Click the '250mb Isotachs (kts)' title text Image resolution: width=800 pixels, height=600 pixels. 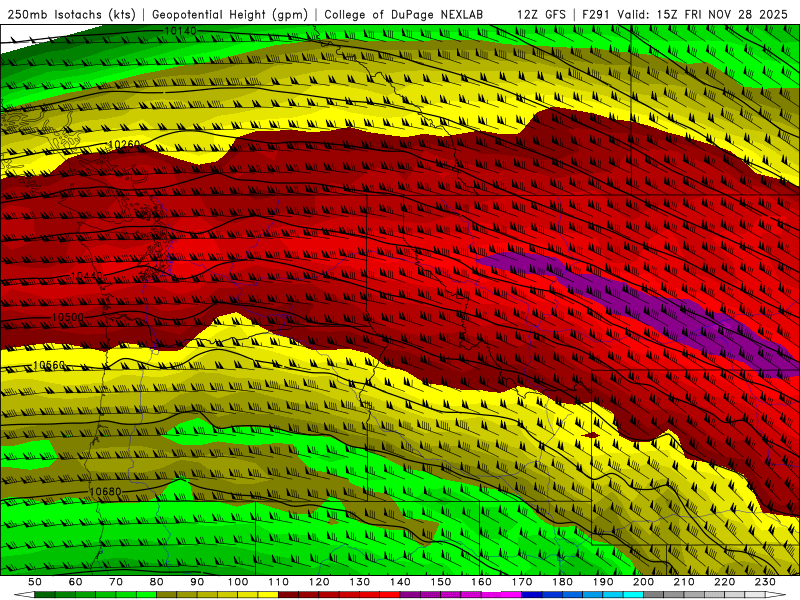point(71,14)
